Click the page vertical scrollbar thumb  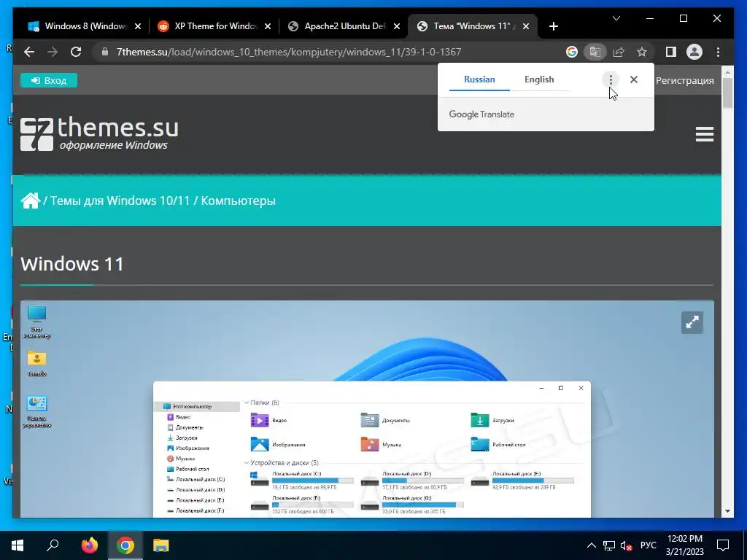click(x=727, y=93)
